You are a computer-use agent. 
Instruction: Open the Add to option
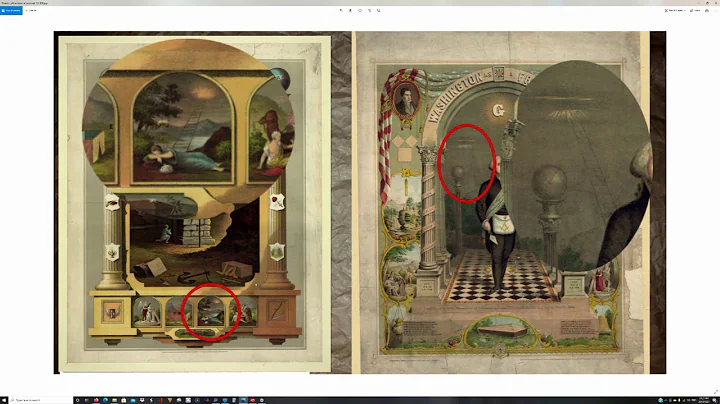point(32,10)
